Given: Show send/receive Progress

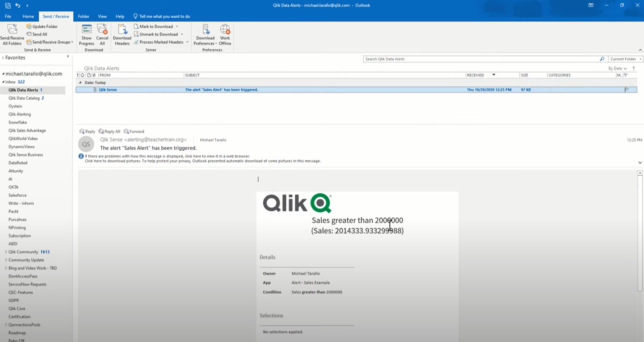Looking at the screenshot, I should (86, 35).
